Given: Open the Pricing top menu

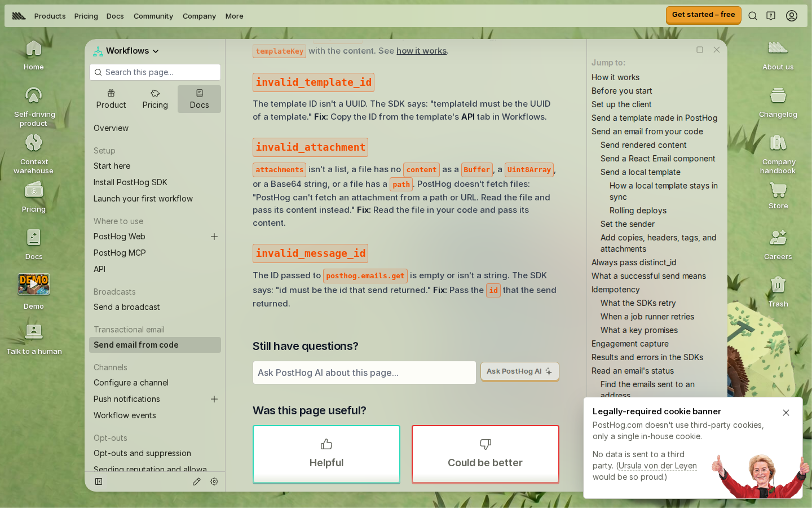Looking at the screenshot, I should click(86, 16).
